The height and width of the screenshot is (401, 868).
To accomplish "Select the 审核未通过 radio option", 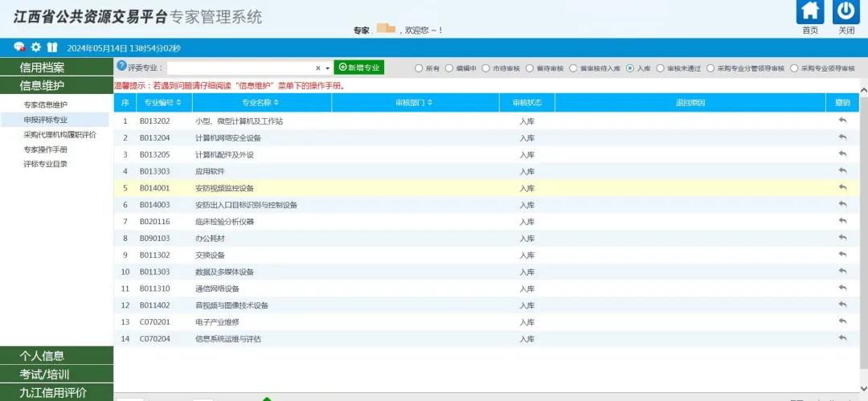I will point(661,68).
